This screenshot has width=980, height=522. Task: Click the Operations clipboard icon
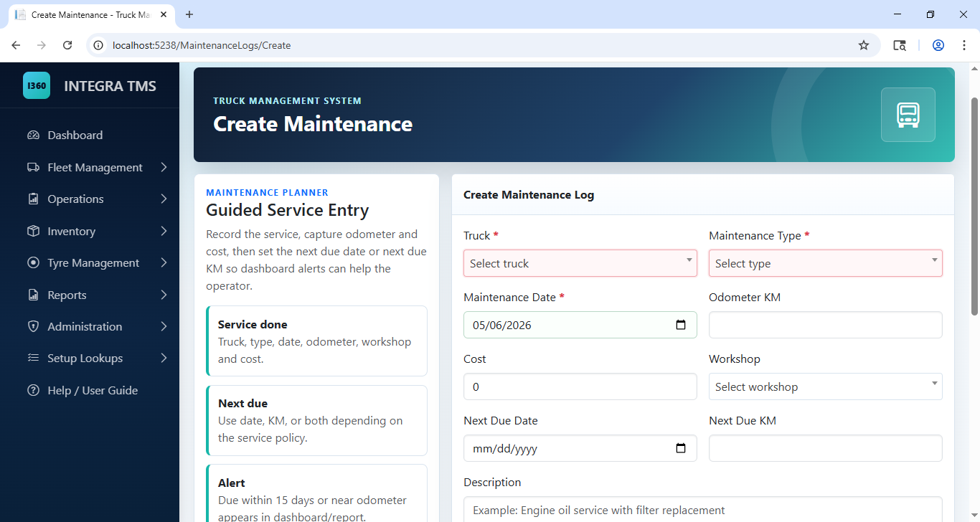(33, 199)
